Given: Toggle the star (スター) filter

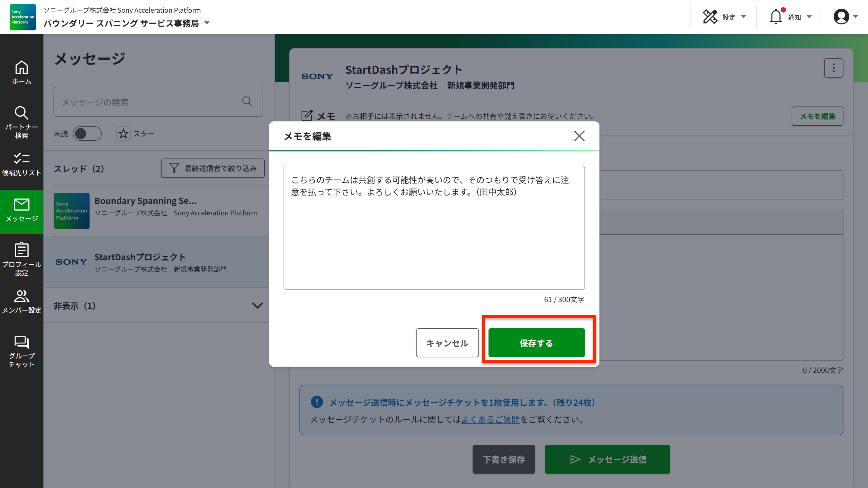Looking at the screenshot, I should pos(123,134).
